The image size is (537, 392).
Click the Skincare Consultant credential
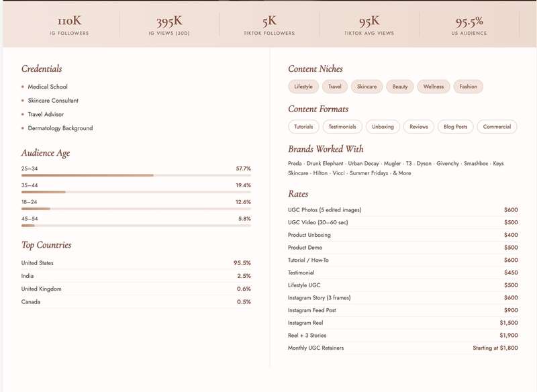53,100
